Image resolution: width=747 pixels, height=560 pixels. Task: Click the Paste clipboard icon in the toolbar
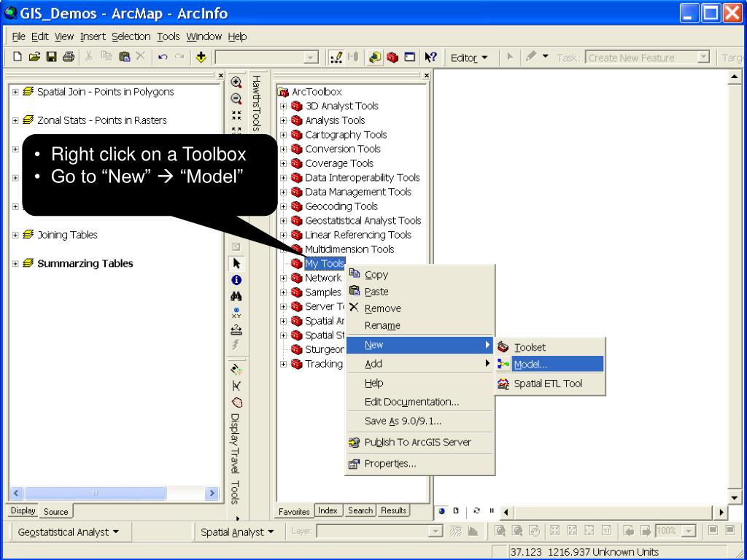125,57
